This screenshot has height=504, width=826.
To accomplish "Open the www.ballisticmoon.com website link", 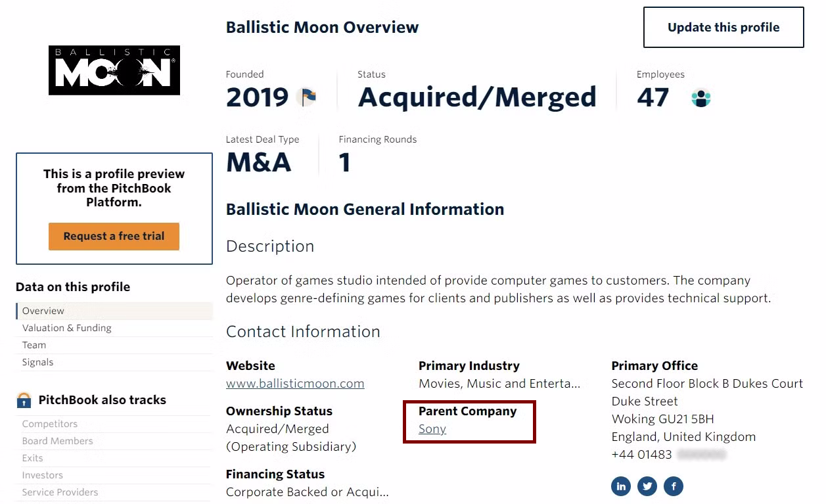I will 295,384.
